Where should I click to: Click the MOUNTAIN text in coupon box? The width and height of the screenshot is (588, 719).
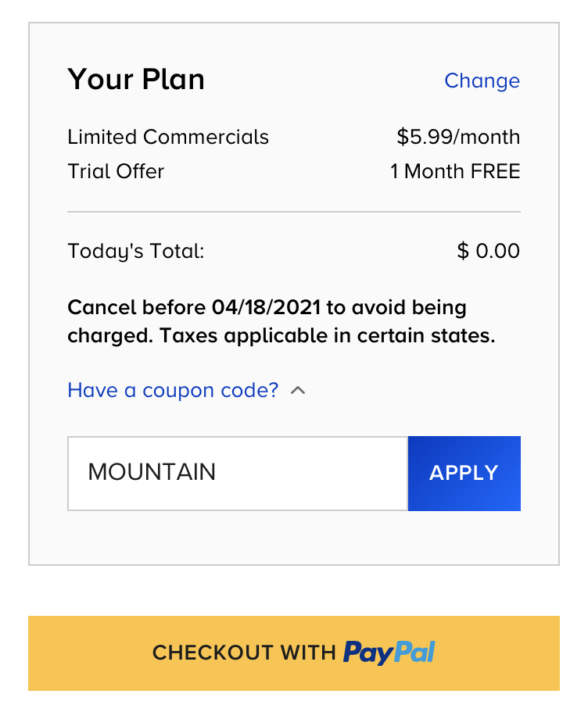(x=152, y=472)
